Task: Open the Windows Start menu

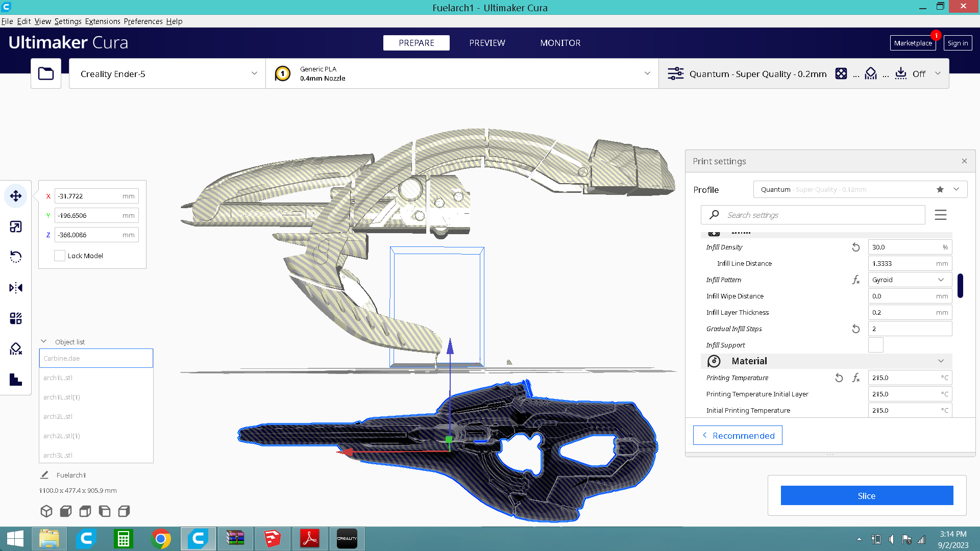Action: 15,539
